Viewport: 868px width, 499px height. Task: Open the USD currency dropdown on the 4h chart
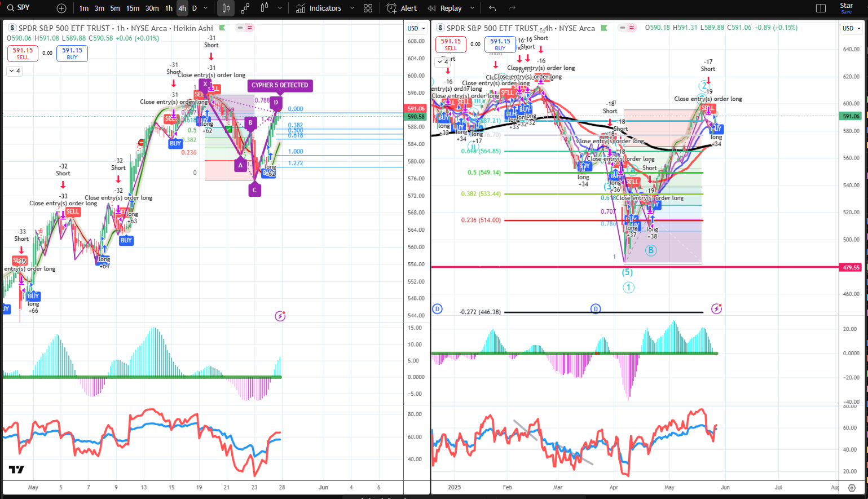coord(852,28)
